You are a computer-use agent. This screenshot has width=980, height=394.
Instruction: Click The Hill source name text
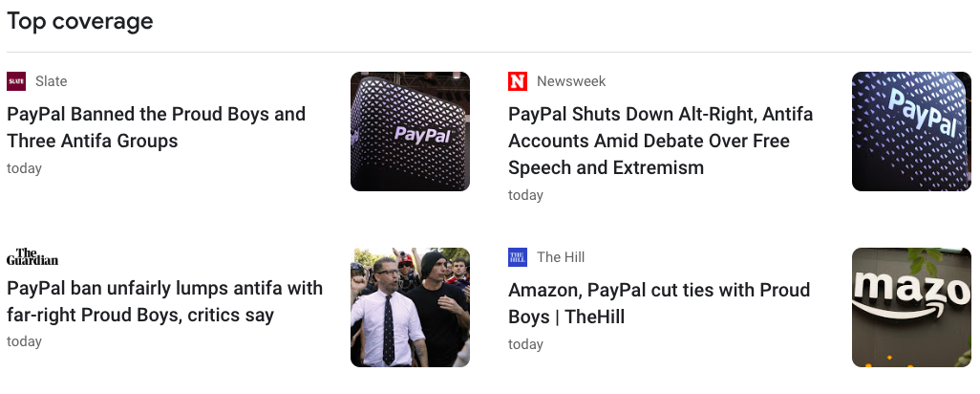[x=561, y=257]
